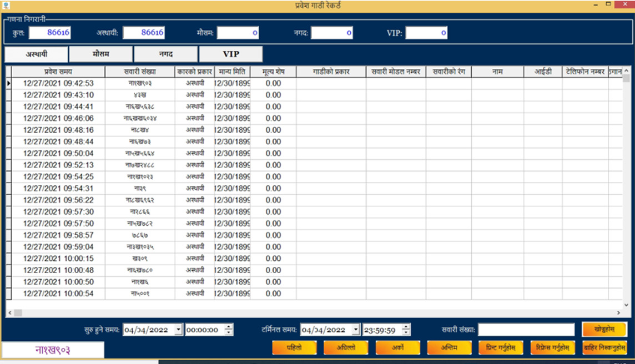This screenshot has width=635, height=364.
Task: Increase the start time 00:00:00 with the up spinner
Action: click(x=229, y=327)
